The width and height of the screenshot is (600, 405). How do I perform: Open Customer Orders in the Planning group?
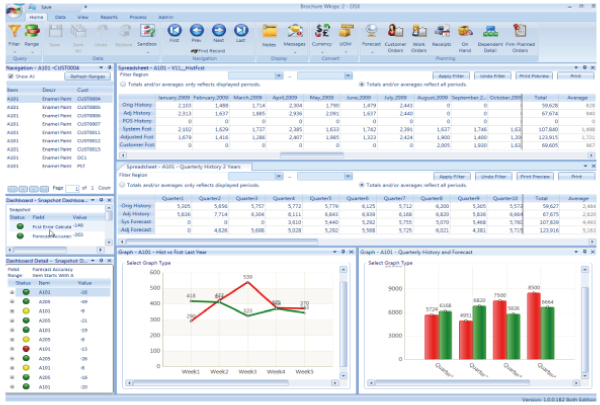[396, 31]
